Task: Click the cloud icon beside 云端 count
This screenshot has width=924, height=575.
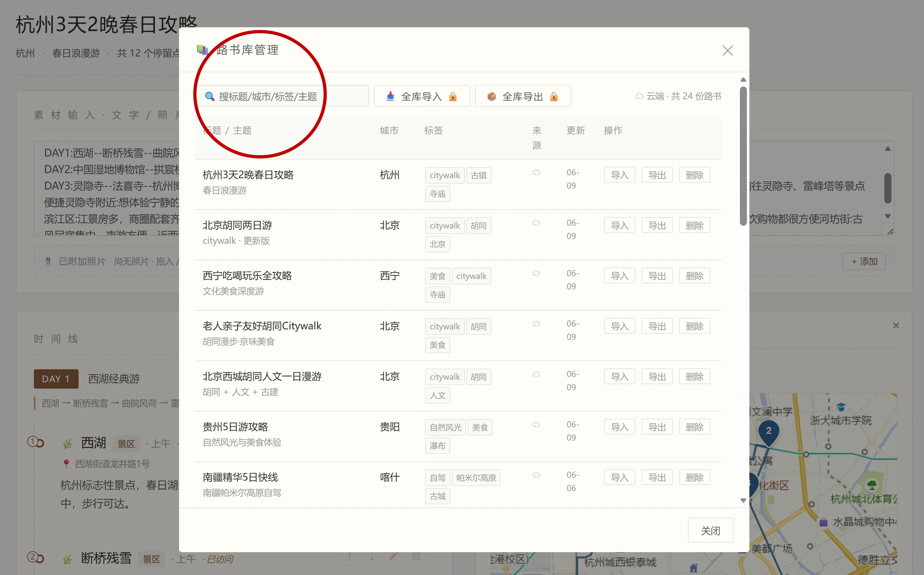Action: pyautogui.click(x=640, y=96)
